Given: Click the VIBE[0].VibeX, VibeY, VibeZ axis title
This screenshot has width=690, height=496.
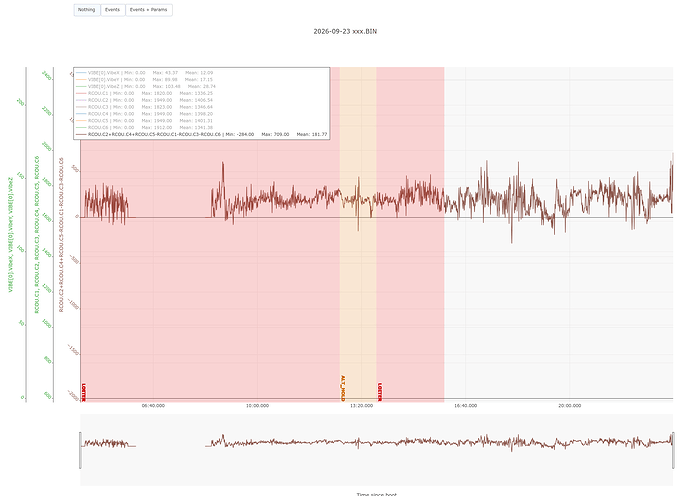Looking at the screenshot, I should tap(11, 235).
